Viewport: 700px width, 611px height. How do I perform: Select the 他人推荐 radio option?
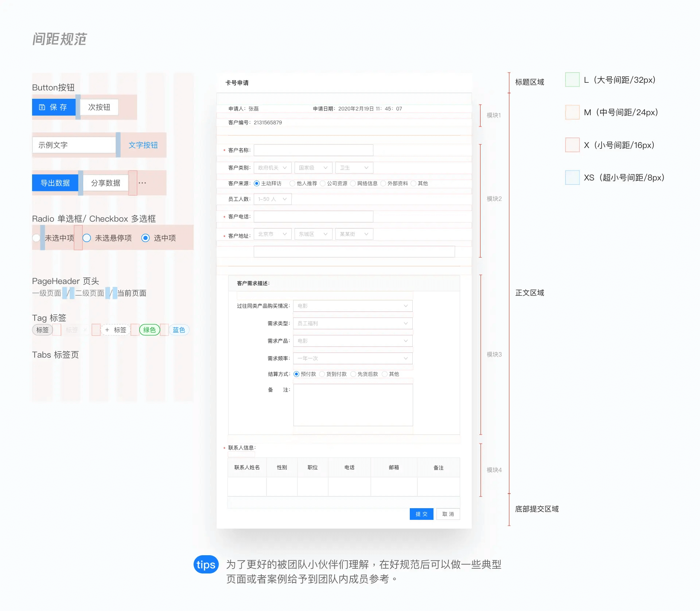(x=292, y=183)
